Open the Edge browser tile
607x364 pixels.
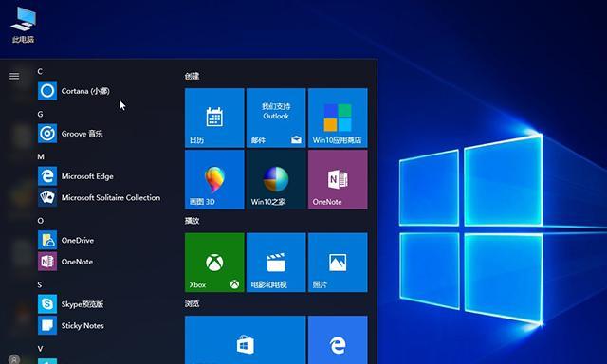click(338, 339)
